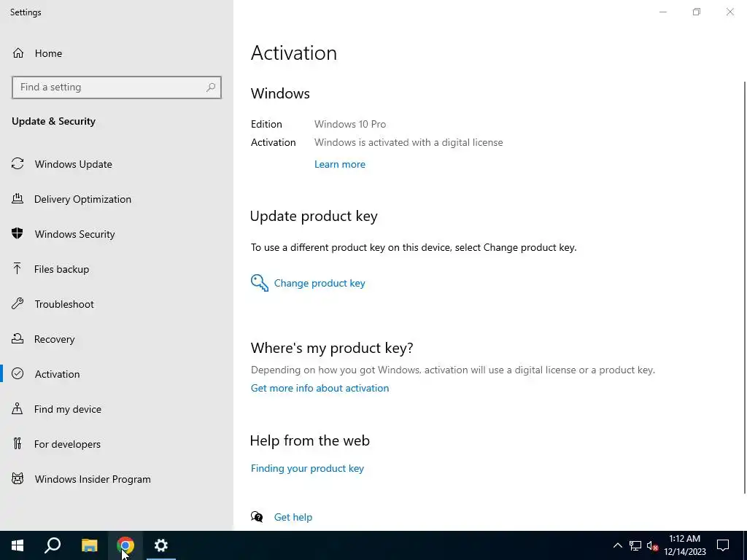The height and width of the screenshot is (560, 747).
Task: Click the Update product key heading
Action: 314,216
